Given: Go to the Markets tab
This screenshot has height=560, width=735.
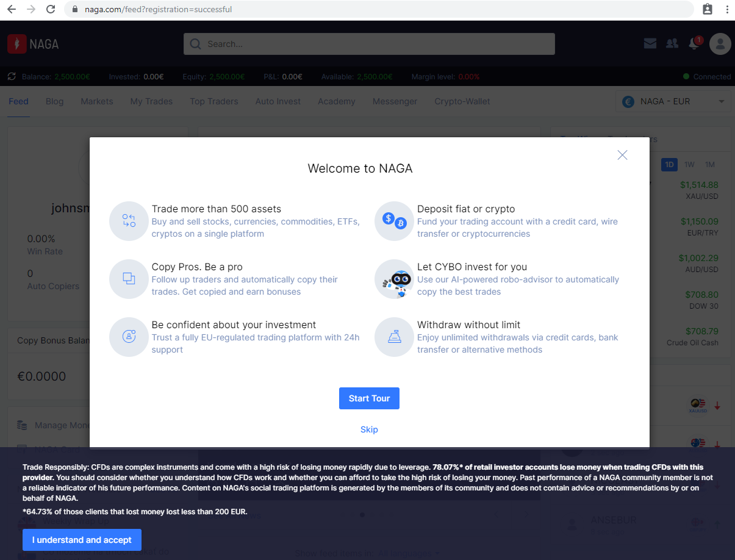Looking at the screenshot, I should pyautogui.click(x=97, y=101).
